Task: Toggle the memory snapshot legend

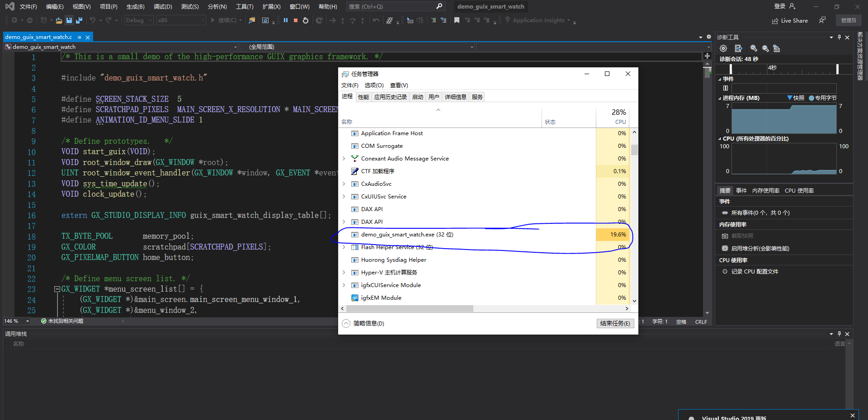Action: pos(796,98)
